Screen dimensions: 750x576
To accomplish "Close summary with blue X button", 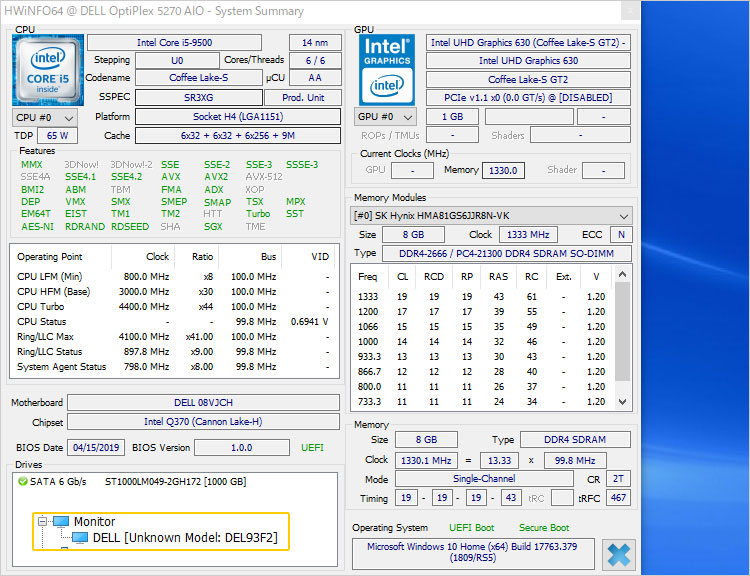I will (x=619, y=555).
